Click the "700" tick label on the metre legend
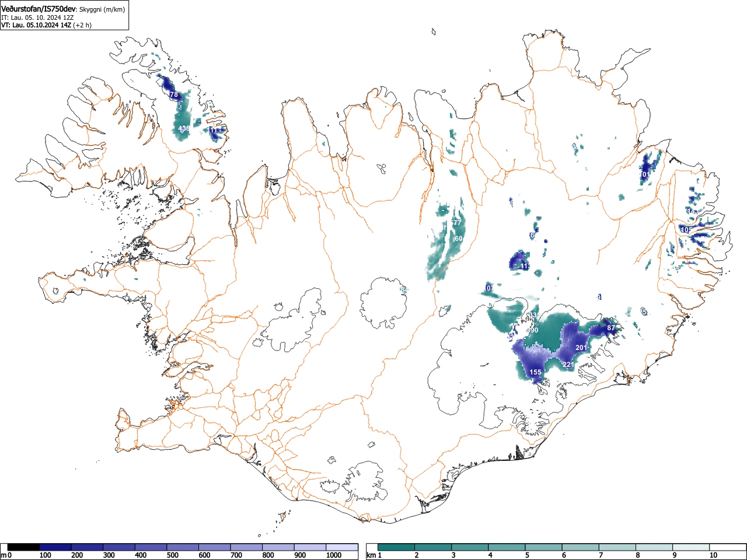Screen dimensions: 747x560 click(x=236, y=555)
